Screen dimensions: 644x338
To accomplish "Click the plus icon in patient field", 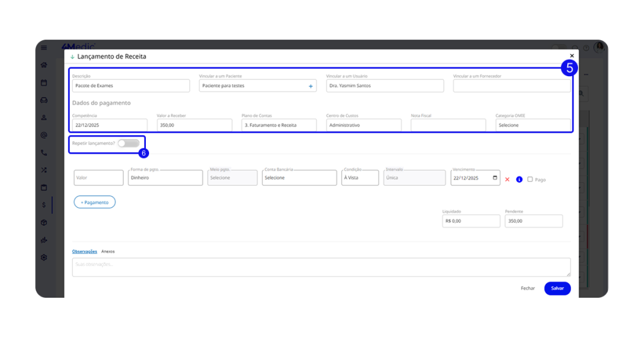I will 311,86.
